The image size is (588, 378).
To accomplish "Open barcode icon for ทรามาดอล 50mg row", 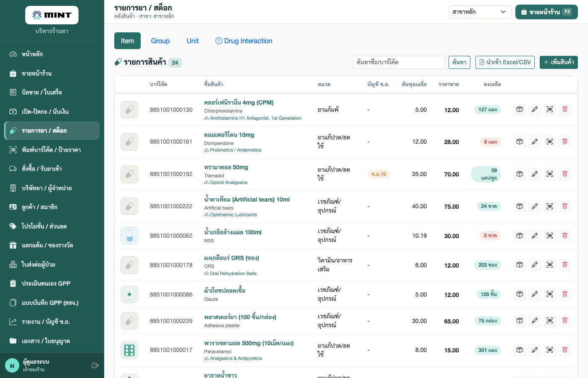I will pyautogui.click(x=550, y=174).
